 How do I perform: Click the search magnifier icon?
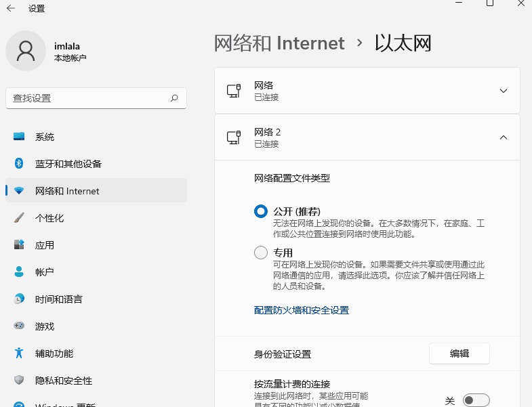[x=174, y=98]
